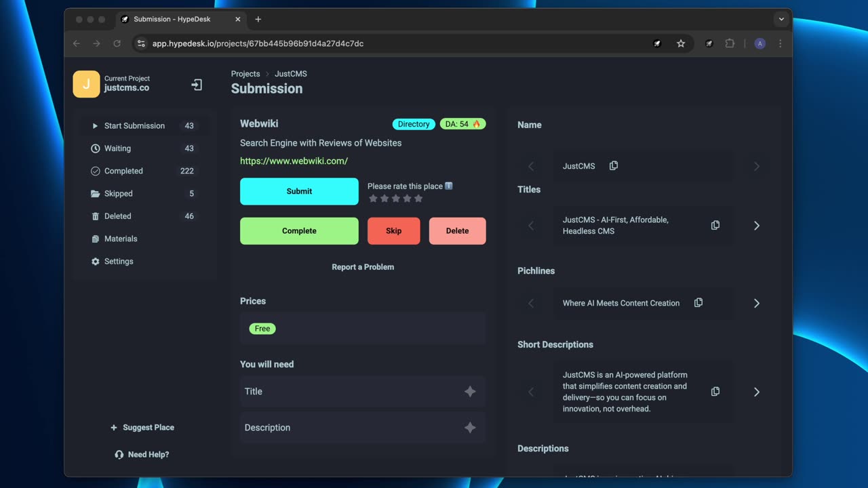The width and height of the screenshot is (868, 488).
Task: Open Start Submission in sidebar
Action: pyautogui.click(x=145, y=125)
